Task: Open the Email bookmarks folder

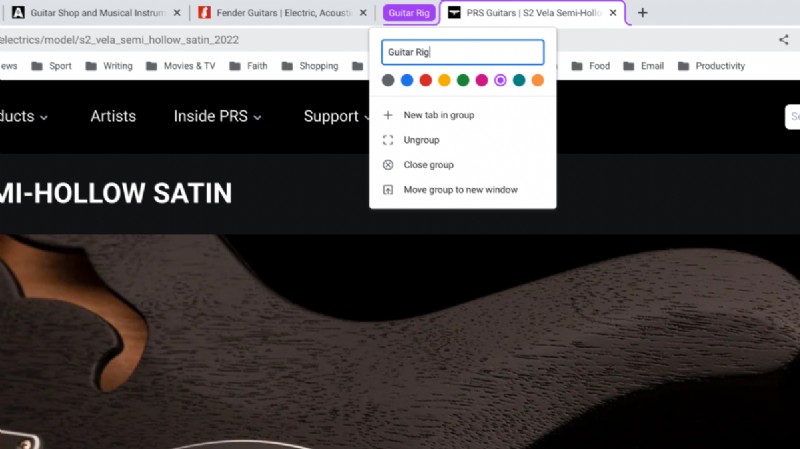Action: pos(644,66)
